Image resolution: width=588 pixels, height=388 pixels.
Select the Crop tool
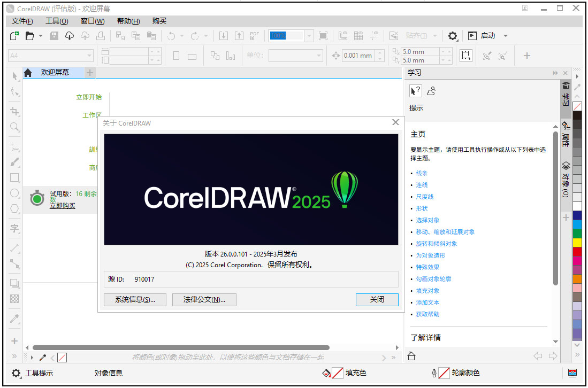click(x=14, y=111)
